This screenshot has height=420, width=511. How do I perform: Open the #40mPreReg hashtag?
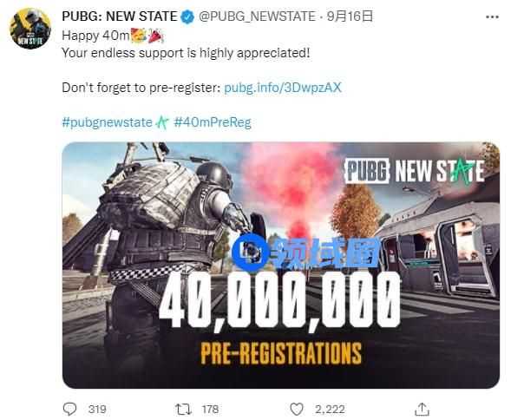click(213, 122)
